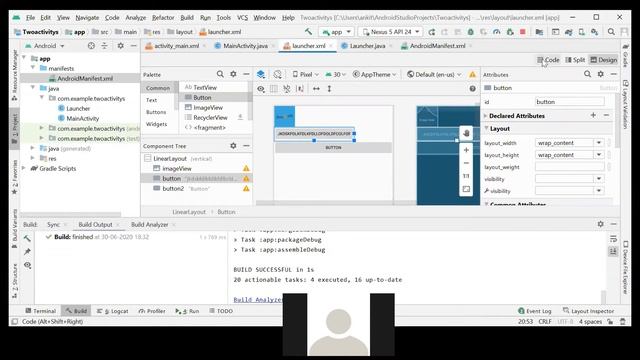Screen dimensions: 640x360
Task: Click the pan hand tool on design surface
Action: [x=466, y=133]
